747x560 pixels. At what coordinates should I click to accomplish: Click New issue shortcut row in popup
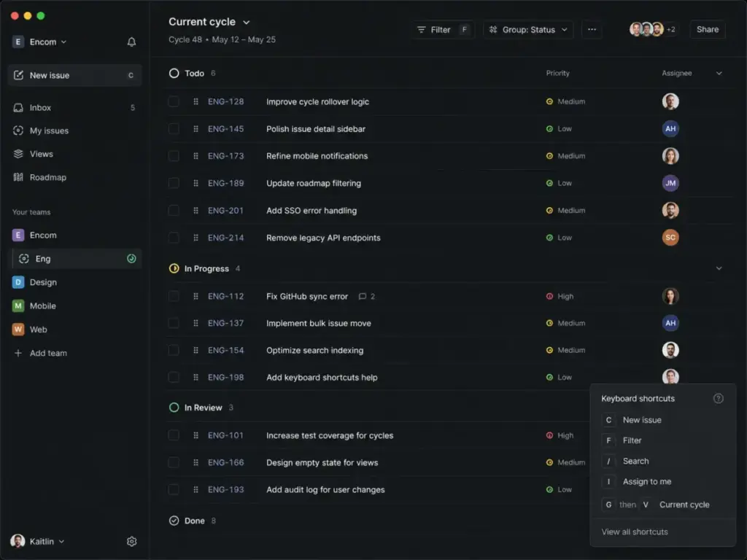[x=662, y=420]
